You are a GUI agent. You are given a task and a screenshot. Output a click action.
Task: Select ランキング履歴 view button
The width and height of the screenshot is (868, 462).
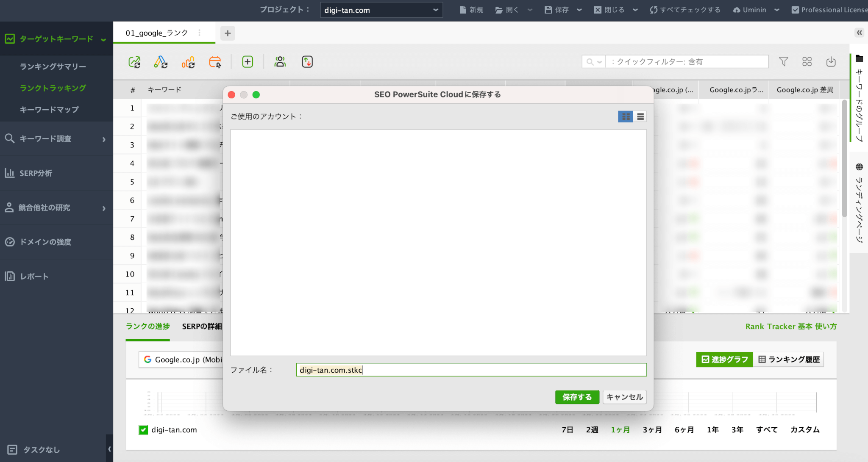pyautogui.click(x=789, y=359)
